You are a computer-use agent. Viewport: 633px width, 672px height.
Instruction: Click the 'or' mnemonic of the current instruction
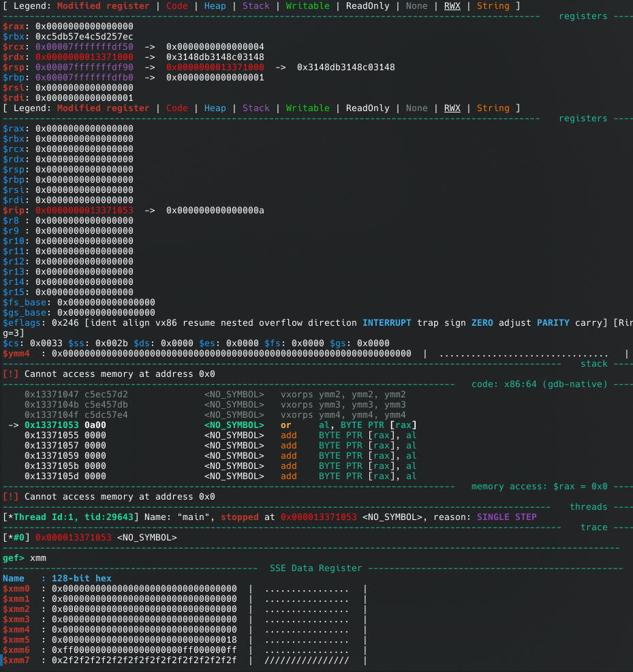point(286,425)
